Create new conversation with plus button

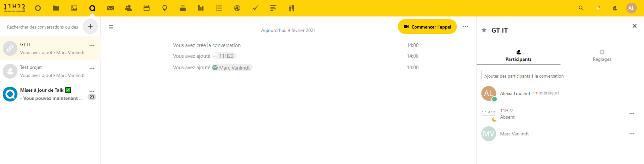tap(90, 27)
